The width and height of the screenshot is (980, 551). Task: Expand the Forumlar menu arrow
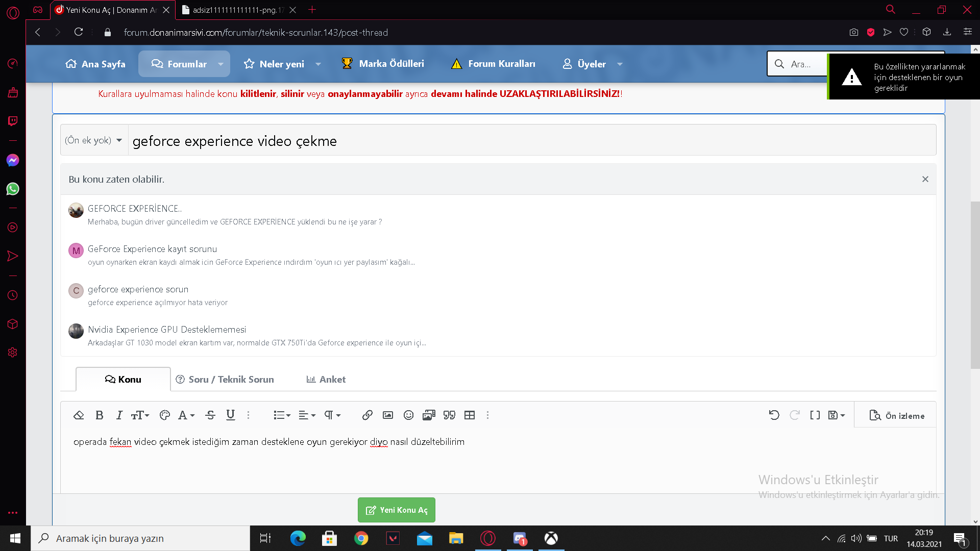click(220, 64)
